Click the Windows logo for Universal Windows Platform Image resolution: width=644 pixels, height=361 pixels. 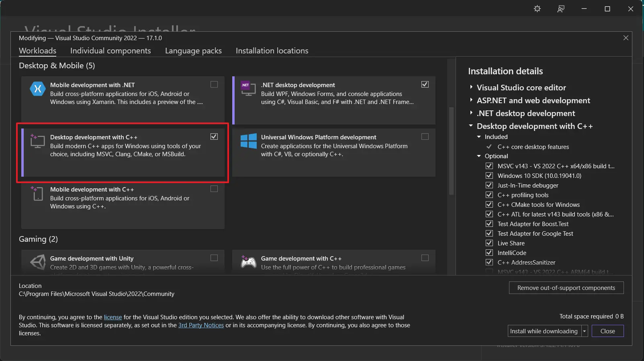pos(248,141)
